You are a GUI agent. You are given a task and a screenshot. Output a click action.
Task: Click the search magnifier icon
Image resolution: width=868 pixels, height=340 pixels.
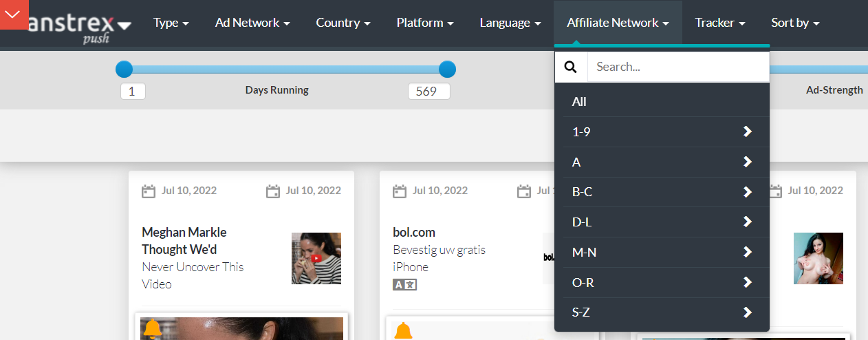pyautogui.click(x=570, y=67)
